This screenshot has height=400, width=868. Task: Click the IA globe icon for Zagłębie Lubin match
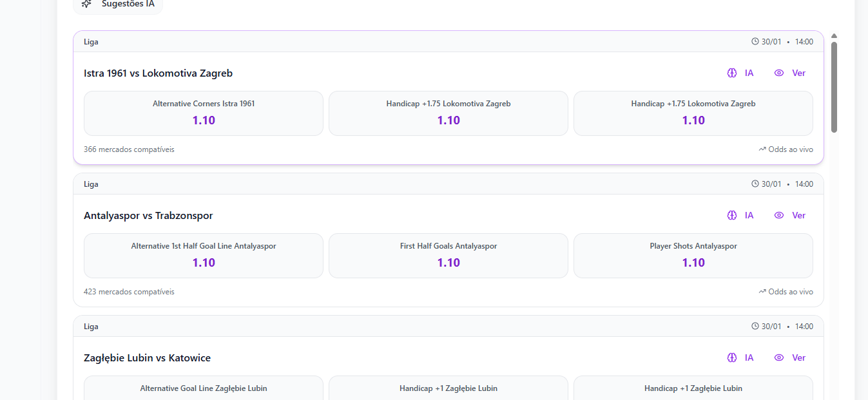point(731,357)
